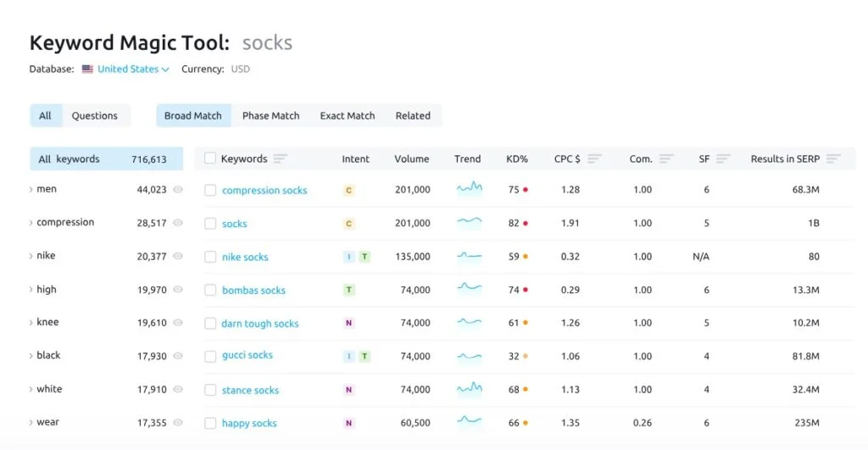Open the compression socks keyword link
The width and height of the screenshot is (868, 450).
pos(264,191)
